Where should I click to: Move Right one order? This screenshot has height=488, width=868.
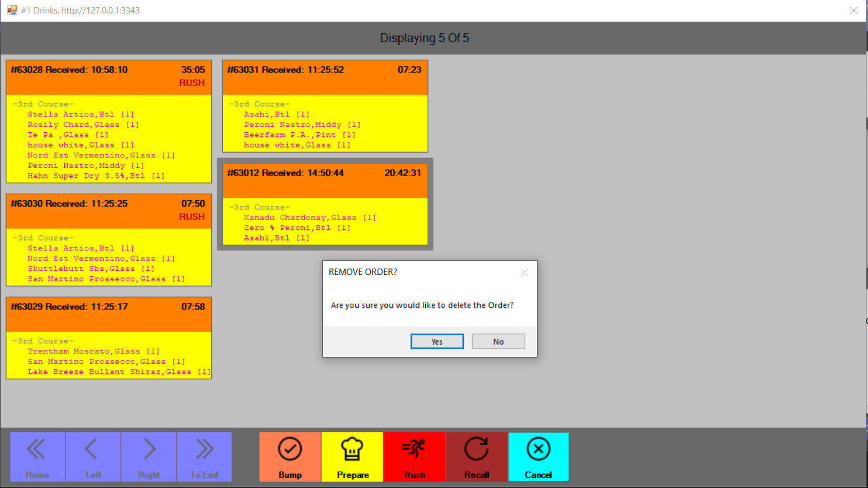tap(149, 456)
